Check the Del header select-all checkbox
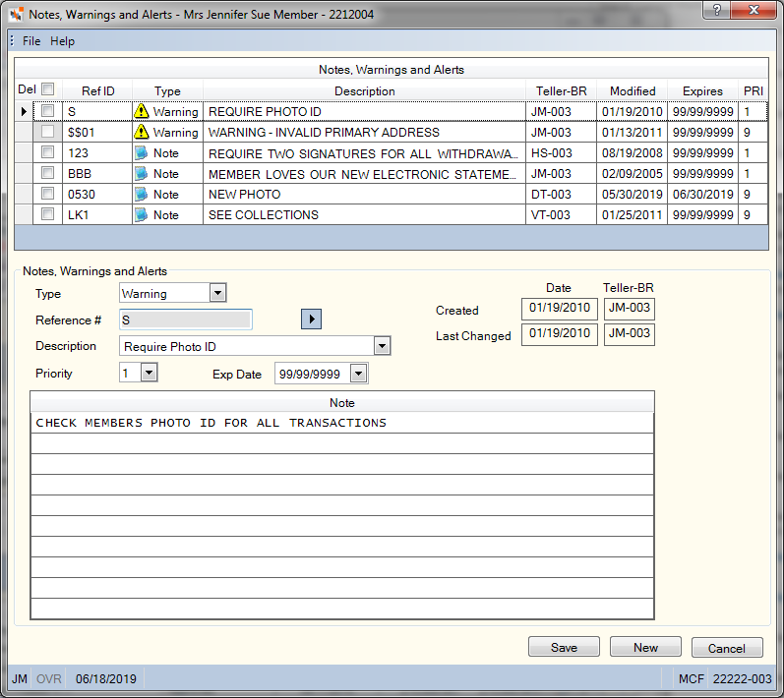 pyautogui.click(x=48, y=88)
